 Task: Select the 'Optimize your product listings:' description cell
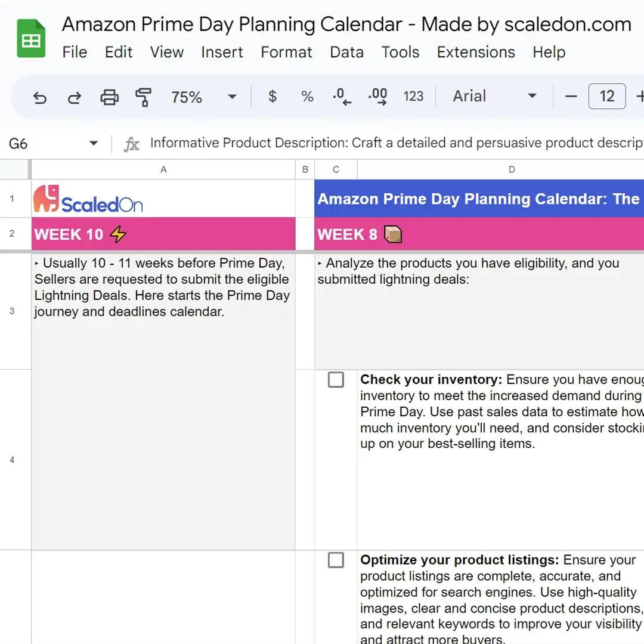(x=501, y=597)
